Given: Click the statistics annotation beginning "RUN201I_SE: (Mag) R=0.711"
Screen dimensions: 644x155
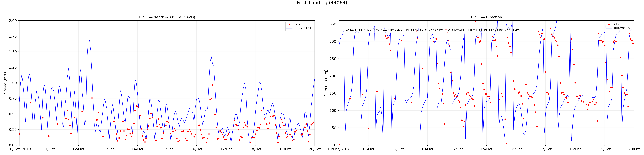Looking at the screenshot, I should (x=432, y=30).
